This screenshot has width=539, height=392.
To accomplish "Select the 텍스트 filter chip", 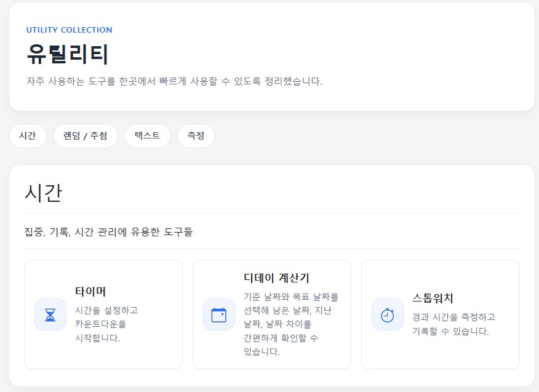I will [x=147, y=135].
